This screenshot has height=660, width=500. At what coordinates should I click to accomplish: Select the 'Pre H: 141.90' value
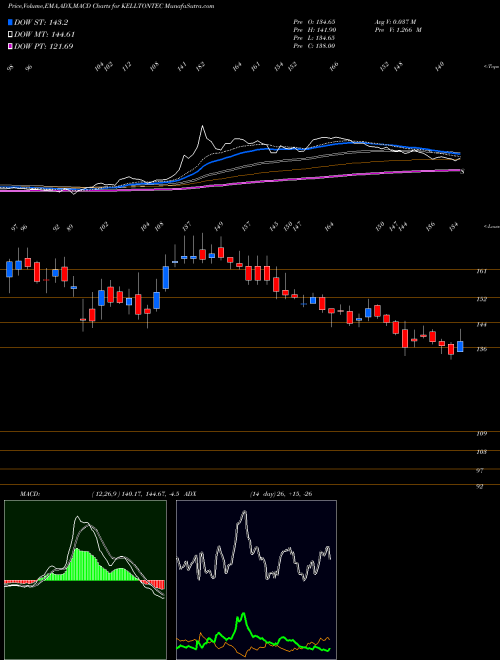click(x=314, y=30)
